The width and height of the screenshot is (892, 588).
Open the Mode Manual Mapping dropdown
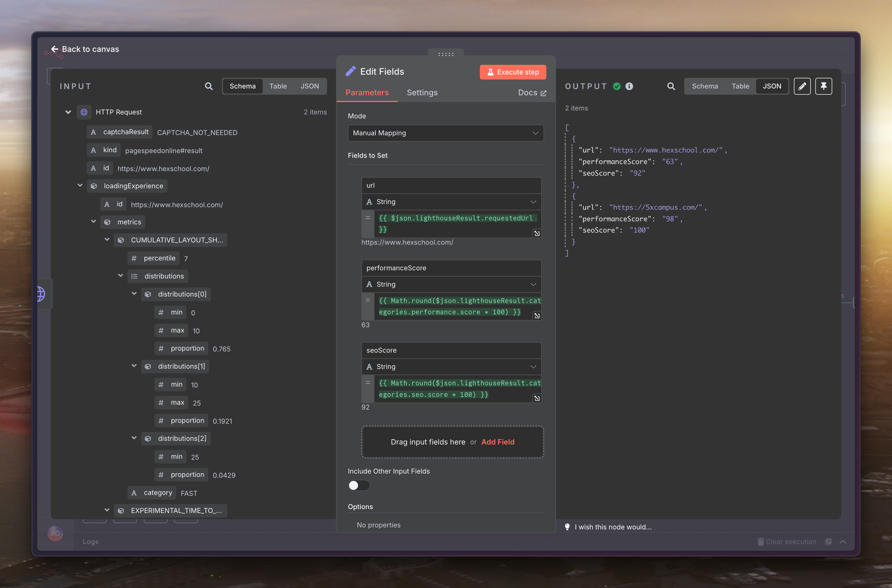445,133
